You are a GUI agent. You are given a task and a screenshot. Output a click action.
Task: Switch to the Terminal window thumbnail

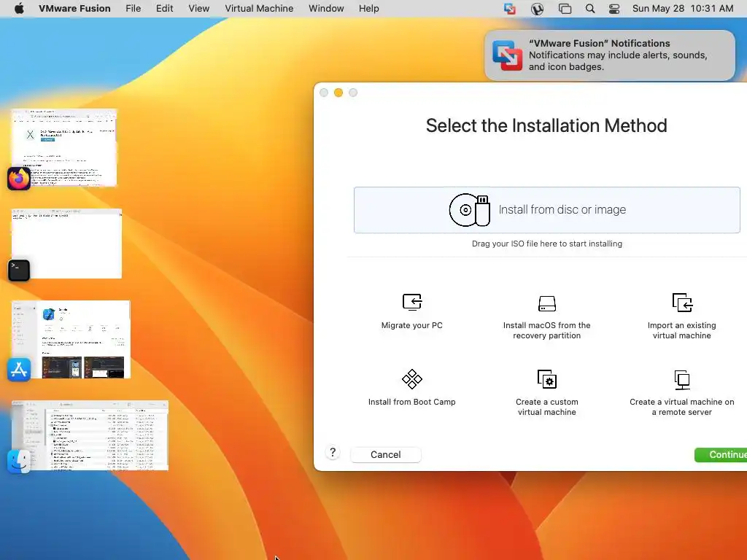(66, 244)
